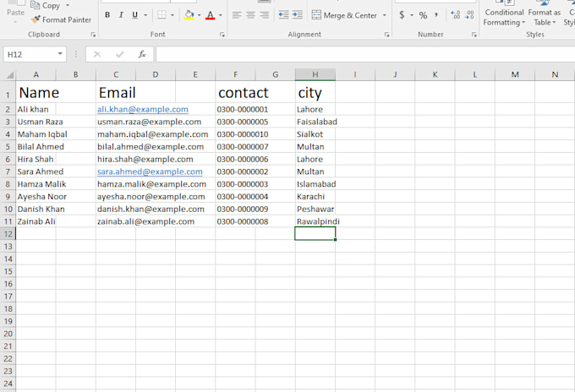Image resolution: width=575 pixels, height=392 pixels.
Task: Select column A header
Action: (36, 74)
